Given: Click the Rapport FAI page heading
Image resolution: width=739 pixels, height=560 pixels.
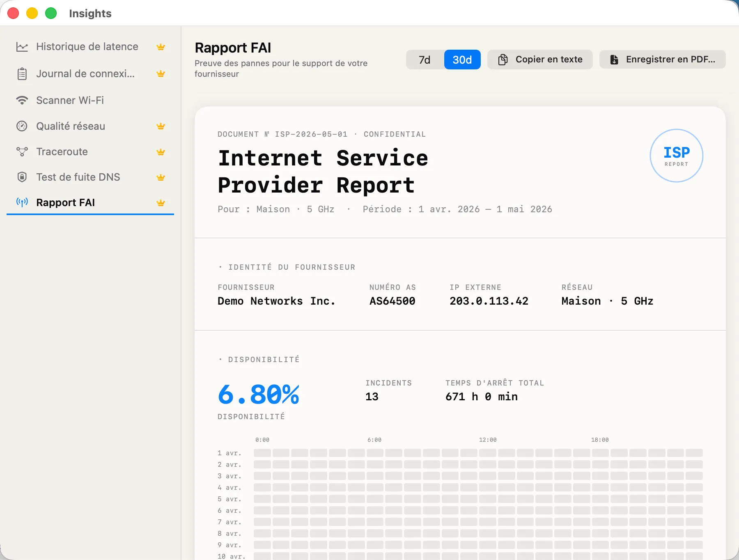Looking at the screenshot, I should 233,48.
